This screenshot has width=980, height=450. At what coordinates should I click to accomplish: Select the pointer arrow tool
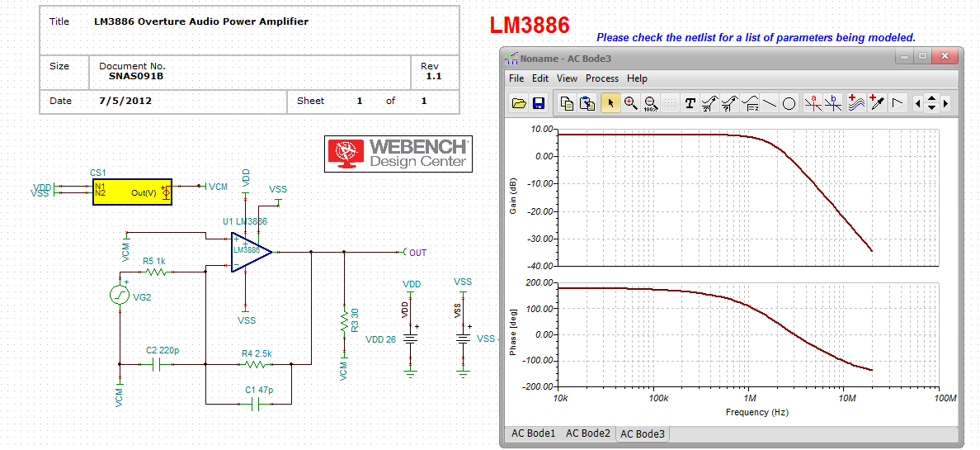610,103
